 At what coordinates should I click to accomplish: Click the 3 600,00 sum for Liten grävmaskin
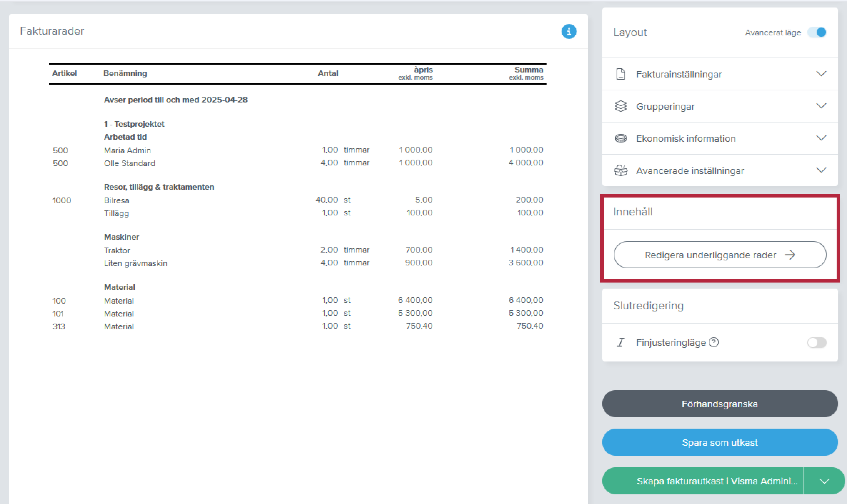tap(526, 263)
